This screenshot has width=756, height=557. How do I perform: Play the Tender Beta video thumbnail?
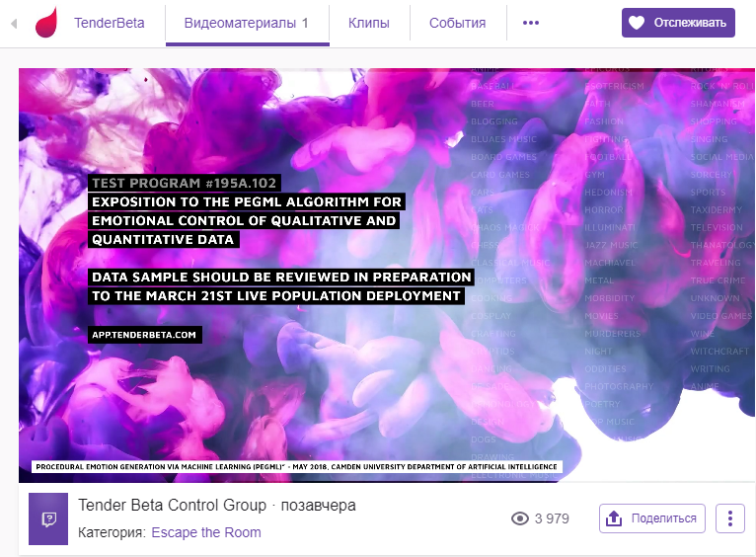pyautogui.click(x=386, y=275)
